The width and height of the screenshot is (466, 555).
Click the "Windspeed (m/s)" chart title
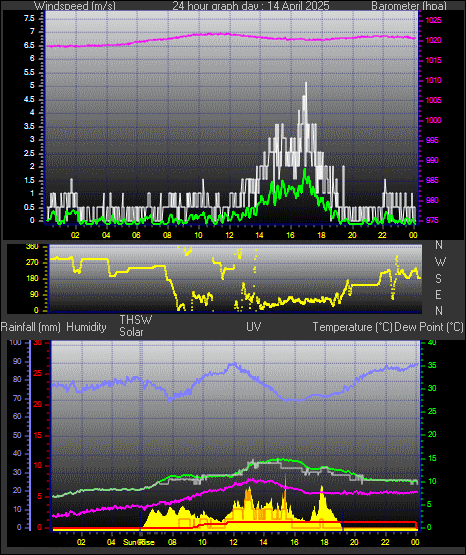pos(75,5)
